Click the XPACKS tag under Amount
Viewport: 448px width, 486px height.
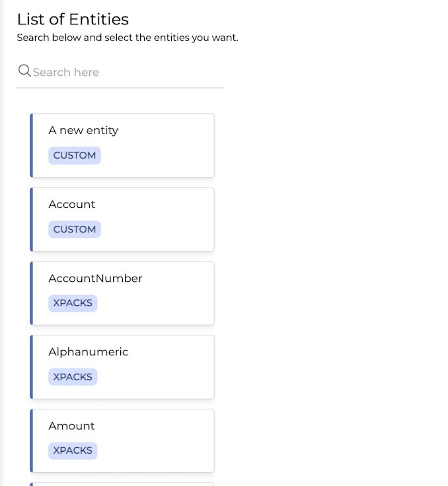[73, 450]
